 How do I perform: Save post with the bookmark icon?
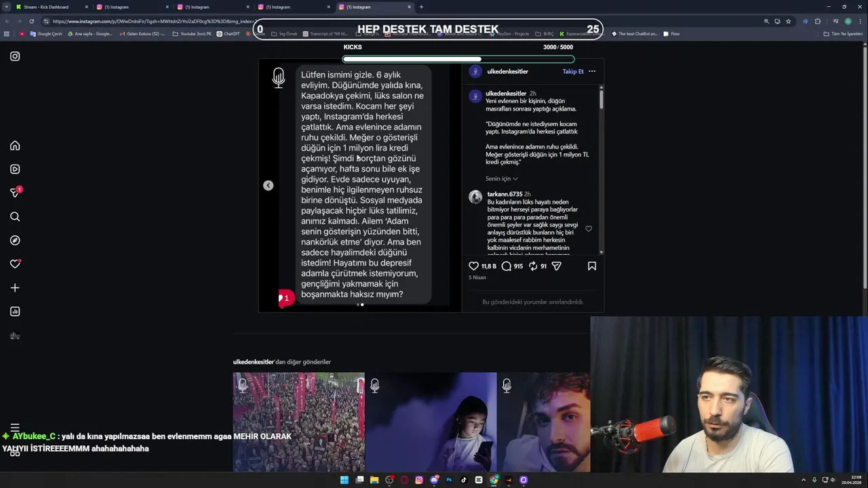tap(592, 266)
